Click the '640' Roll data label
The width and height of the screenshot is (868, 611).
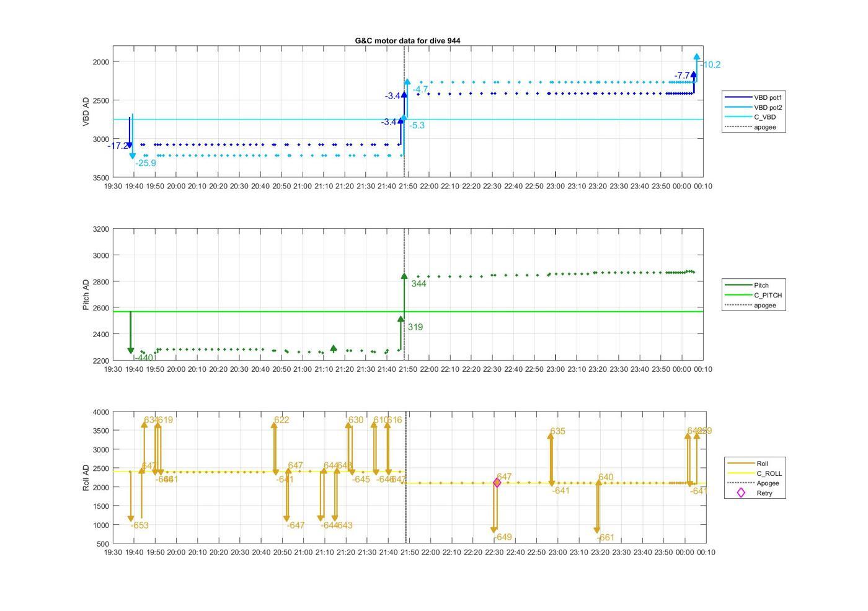(606, 477)
